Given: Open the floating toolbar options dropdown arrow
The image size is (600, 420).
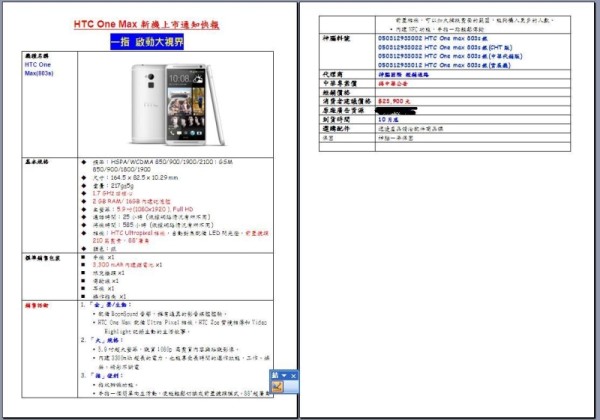Looking at the screenshot, I should (283, 376).
